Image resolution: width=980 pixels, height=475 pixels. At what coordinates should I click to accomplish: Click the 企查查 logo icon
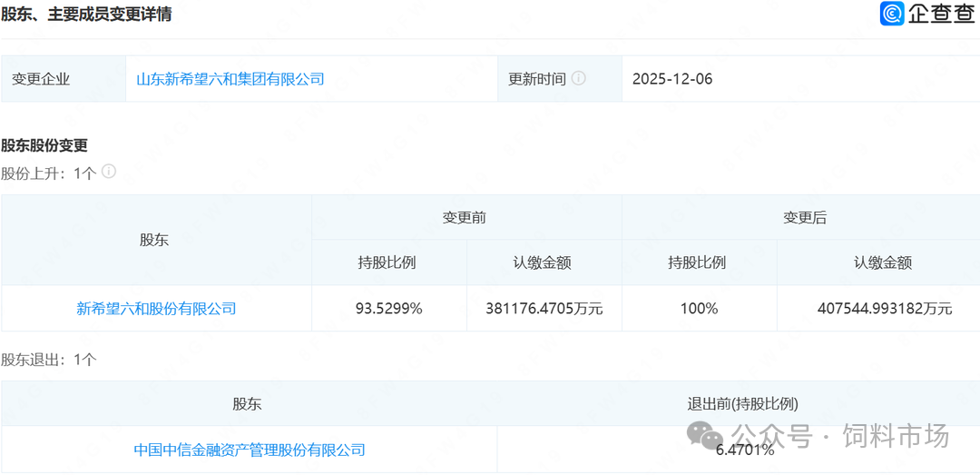[892, 14]
